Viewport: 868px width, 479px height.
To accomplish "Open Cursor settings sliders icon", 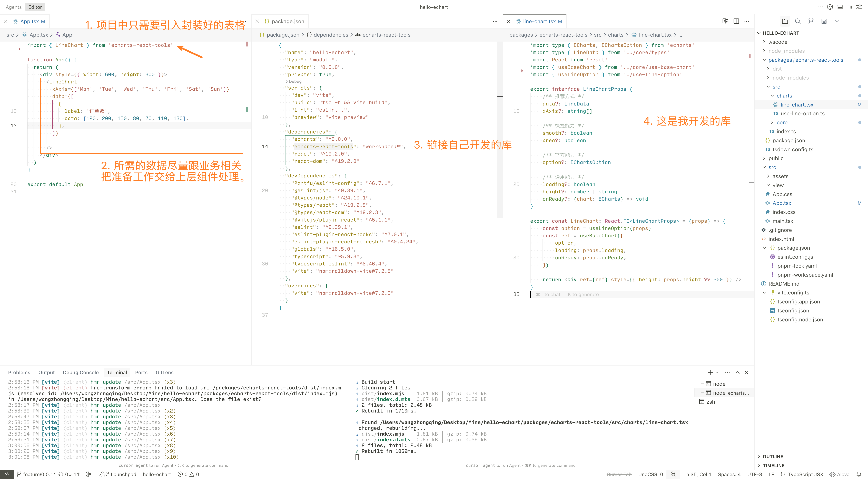I will (859, 7).
